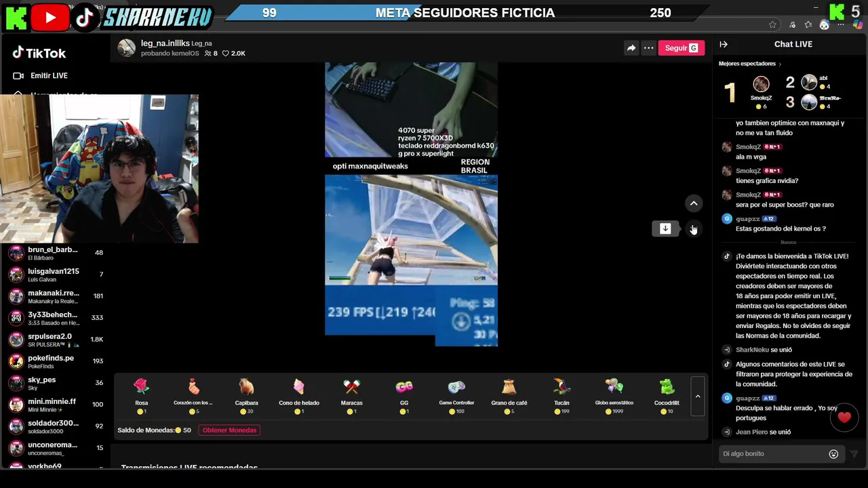Screen dimensions: 868x488
Task: Open unconeroma... live in sidebar
Action: [x=56, y=448]
